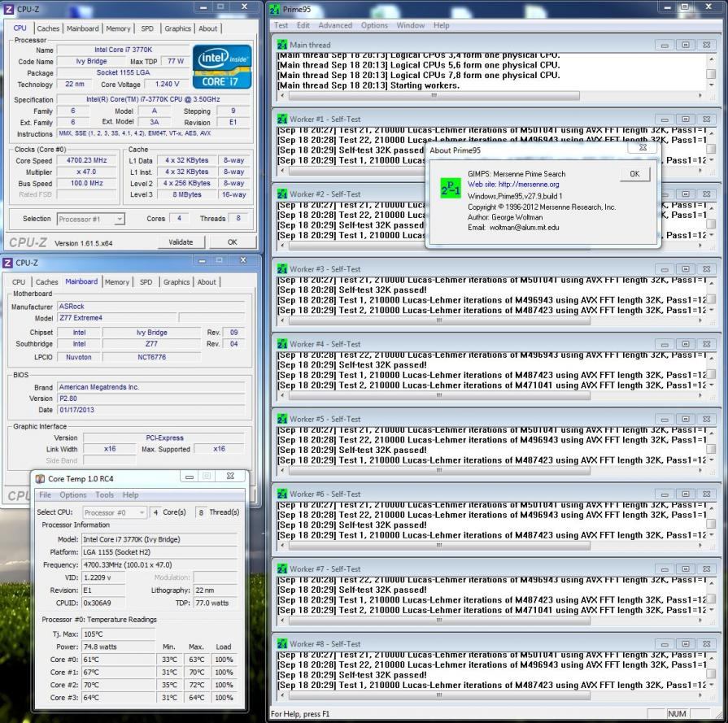Click the CPUID value 0x306A9 in Core Temp
728x723 pixels.
tap(103, 603)
